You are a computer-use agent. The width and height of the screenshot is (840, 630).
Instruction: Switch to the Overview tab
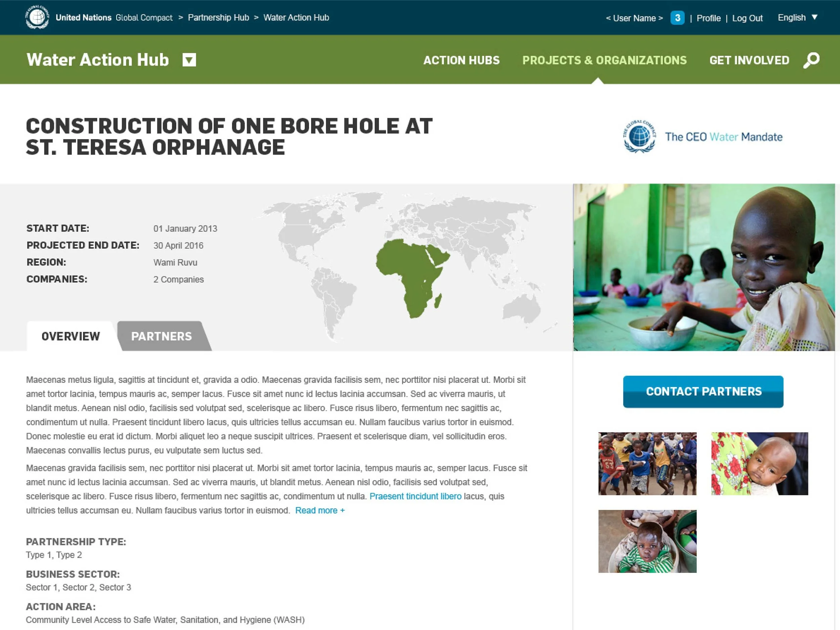[x=71, y=336]
